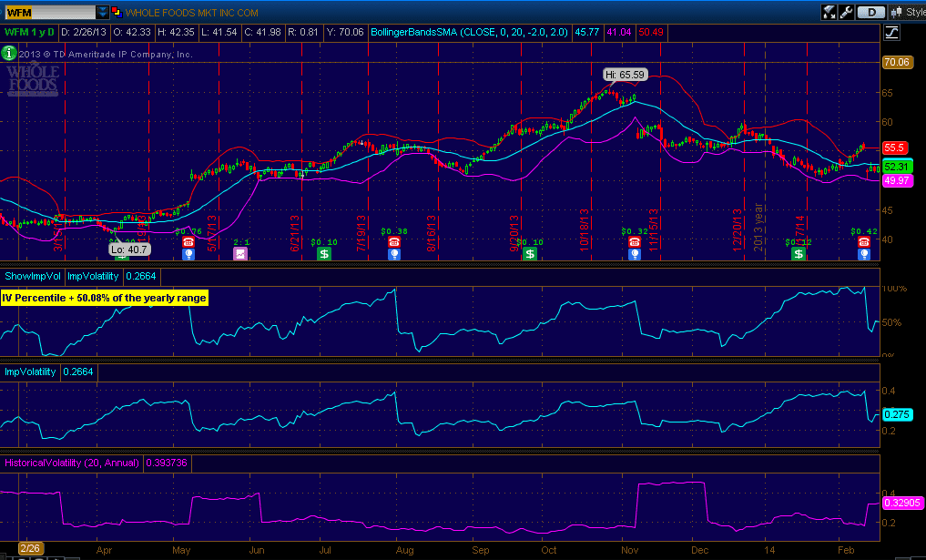The height and width of the screenshot is (560, 926).
Task: Click the 0.275 implied volatility tag
Action: click(897, 414)
